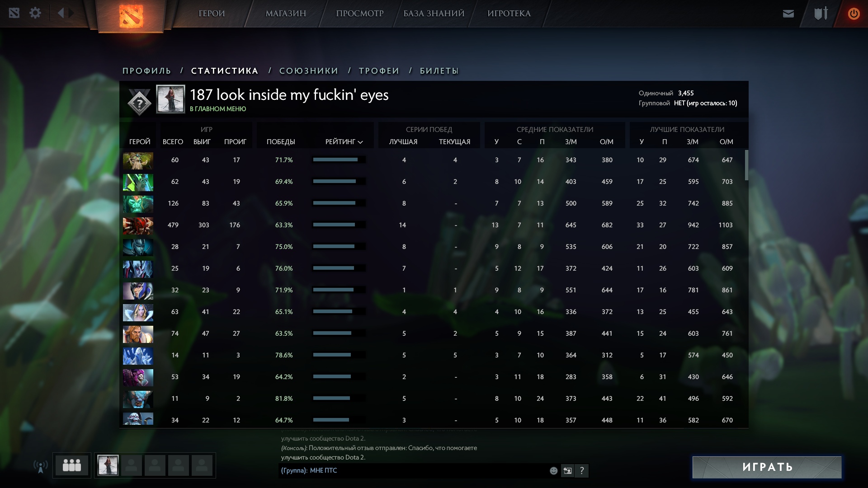
Task: Switch to the СОЮЗНИКИ tab
Action: point(309,71)
